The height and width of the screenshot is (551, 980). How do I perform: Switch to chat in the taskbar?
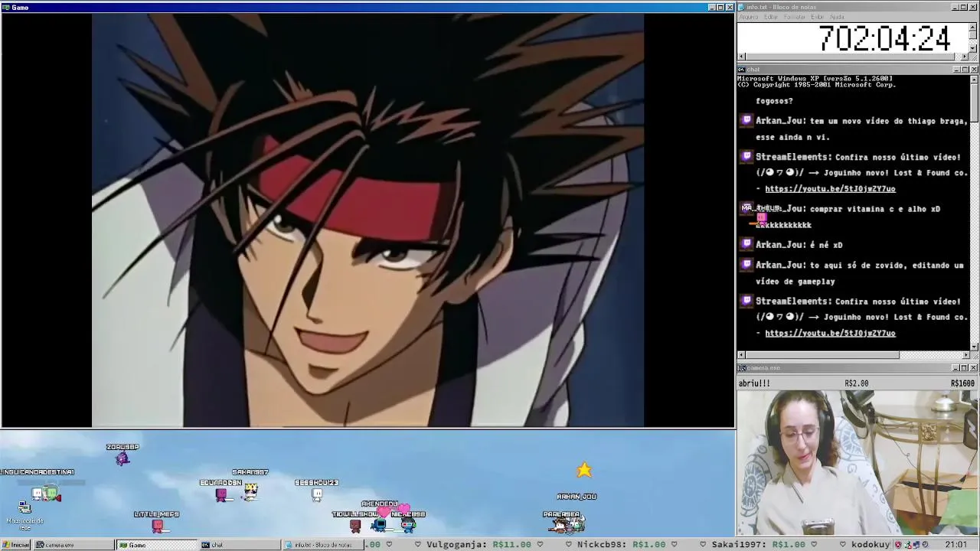[x=240, y=545]
